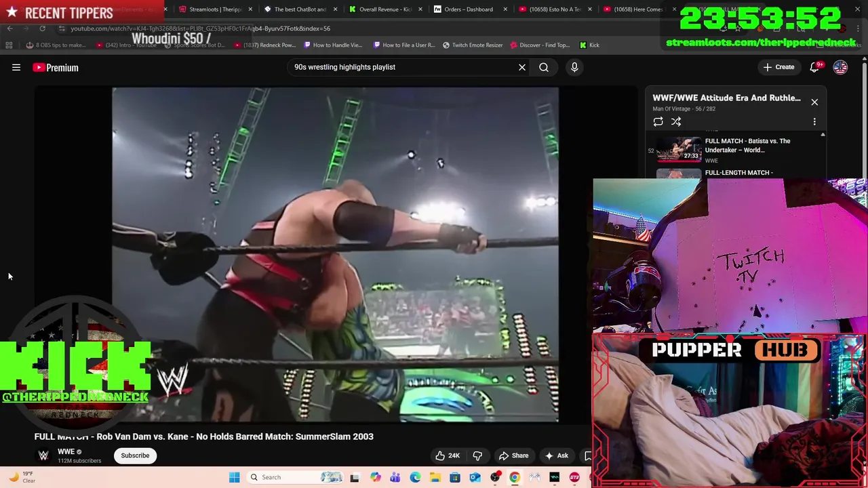Click the Ask button
Screen dimensions: 868x488
tap(557, 455)
